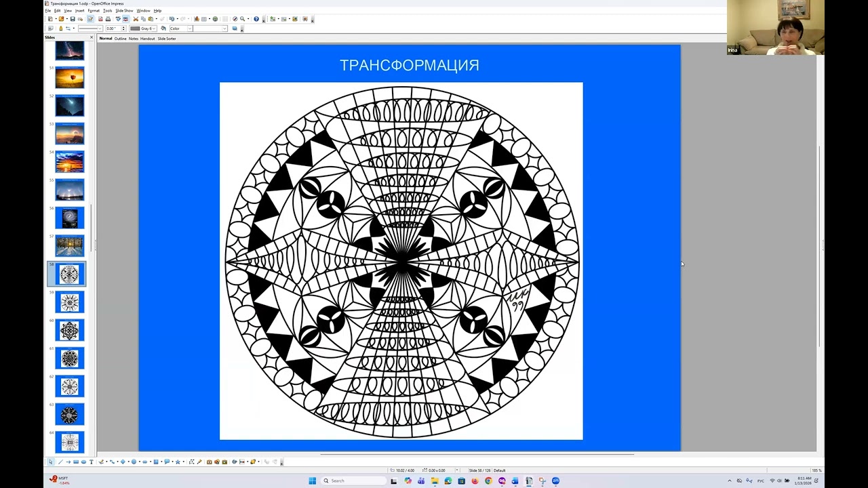Switch to the Outline view tab
The width and height of the screenshot is (868, 488).
(x=120, y=39)
